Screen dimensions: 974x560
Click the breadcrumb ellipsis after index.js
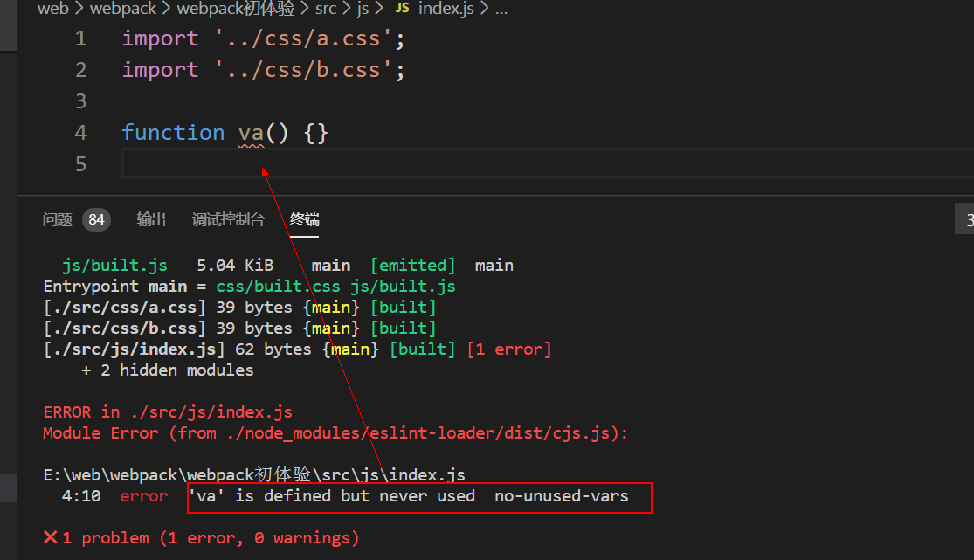(x=501, y=9)
